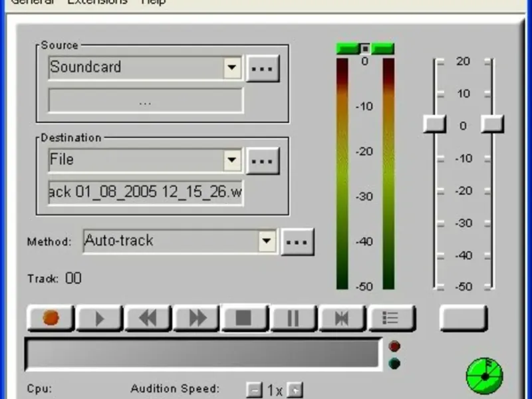532x399 pixels.
Task: Click the blank button under the gain sliders
Action: (464, 319)
